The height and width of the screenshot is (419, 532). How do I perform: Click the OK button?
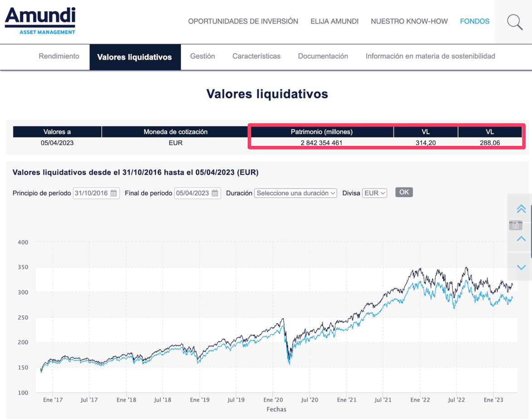point(404,192)
